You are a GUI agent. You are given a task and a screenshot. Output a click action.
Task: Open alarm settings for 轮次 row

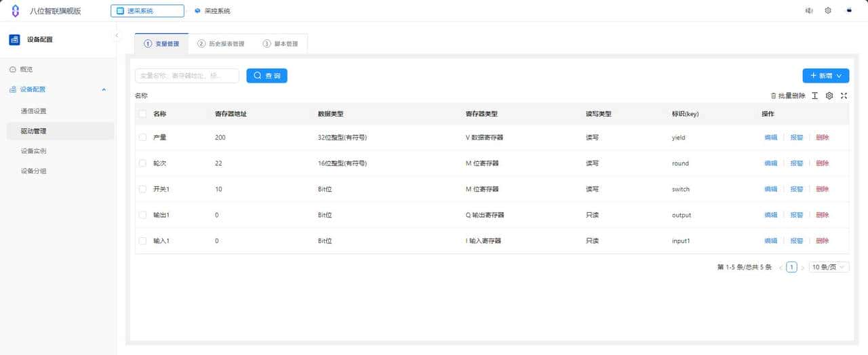pyautogui.click(x=797, y=163)
